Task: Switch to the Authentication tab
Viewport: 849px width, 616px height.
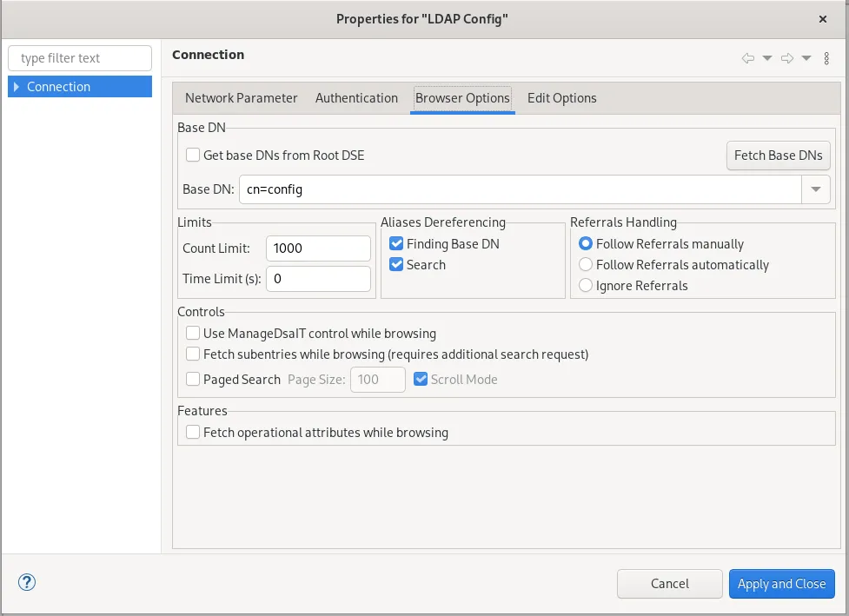Action: click(356, 98)
